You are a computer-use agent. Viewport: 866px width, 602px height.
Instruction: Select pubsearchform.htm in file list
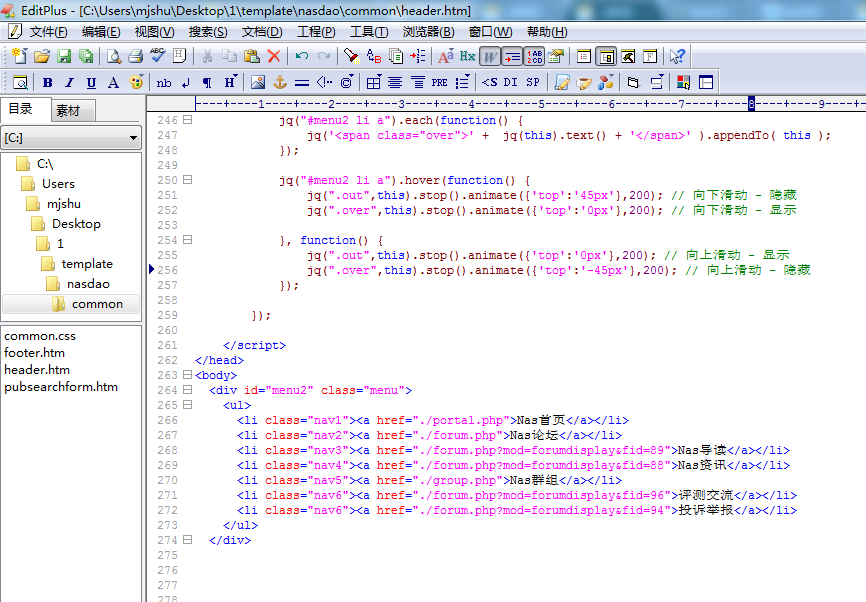(x=61, y=387)
